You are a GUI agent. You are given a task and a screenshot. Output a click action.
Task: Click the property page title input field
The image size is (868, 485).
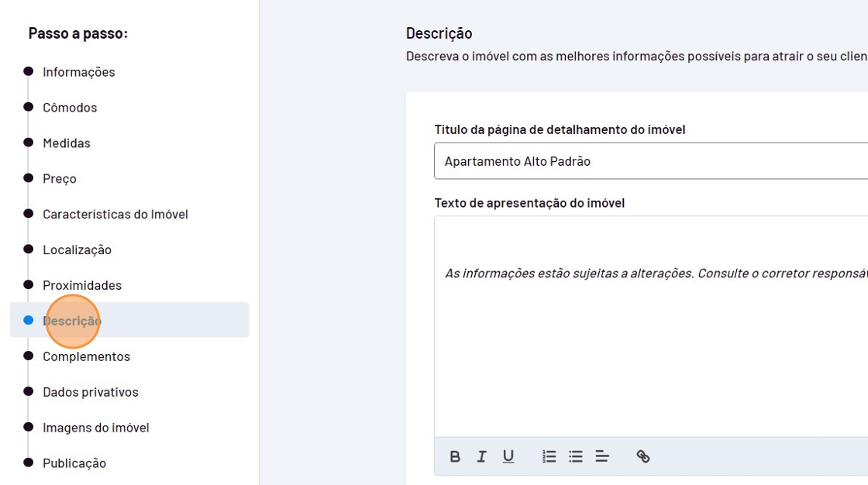[x=651, y=161]
